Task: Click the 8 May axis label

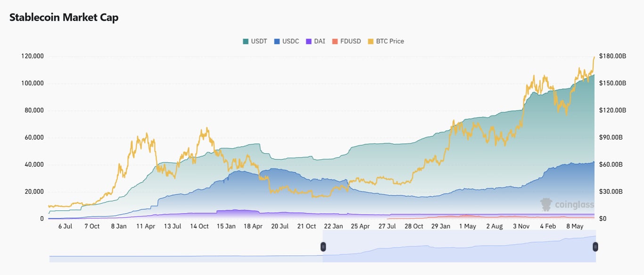Action: point(575,226)
